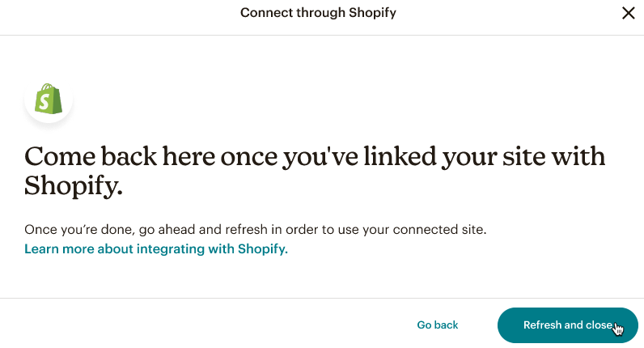Dismiss the dialog with the X icon
Image resolution: width=644 pixels, height=348 pixels.
(628, 13)
